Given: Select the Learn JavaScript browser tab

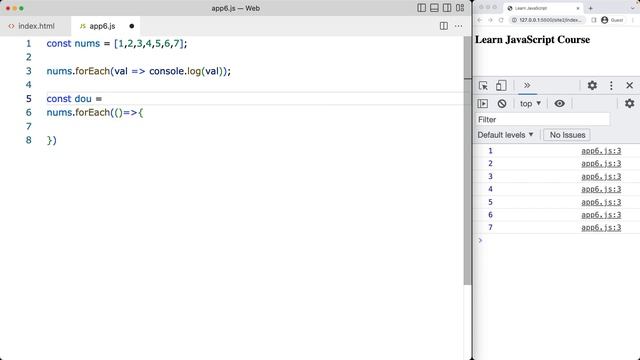Looking at the screenshot, I should (543, 8).
